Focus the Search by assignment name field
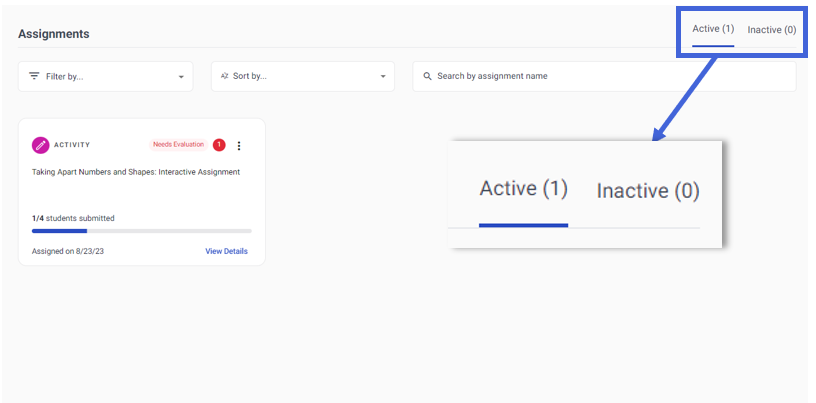This screenshot has width=816, height=403. click(x=604, y=77)
